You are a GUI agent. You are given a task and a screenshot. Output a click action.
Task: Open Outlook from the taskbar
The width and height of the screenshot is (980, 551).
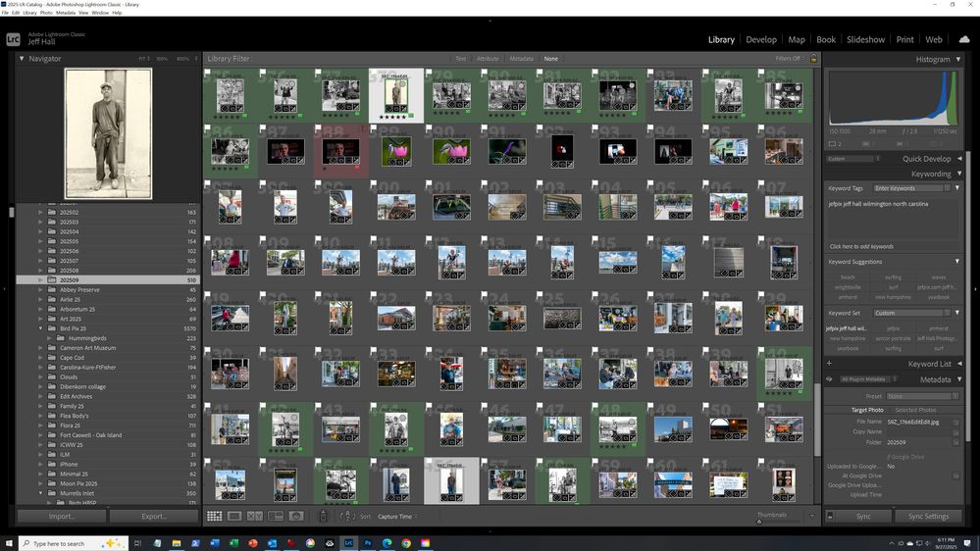coord(272,543)
